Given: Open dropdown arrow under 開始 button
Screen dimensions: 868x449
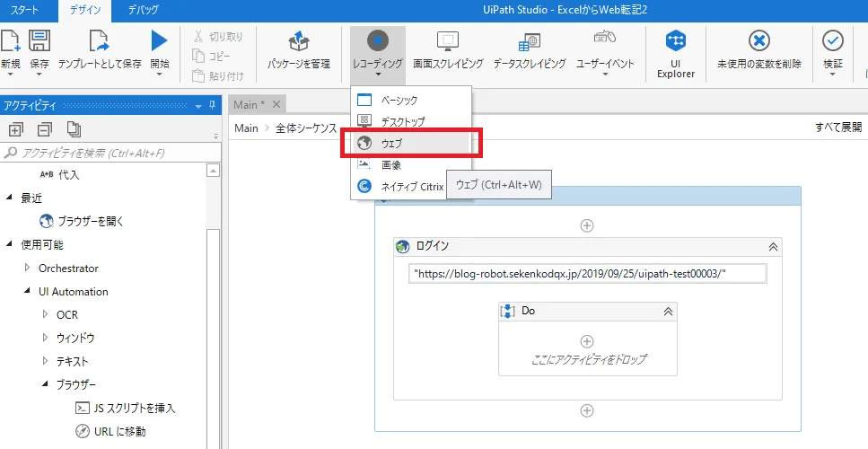Looking at the screenshot, I should (x=160, y=75).
